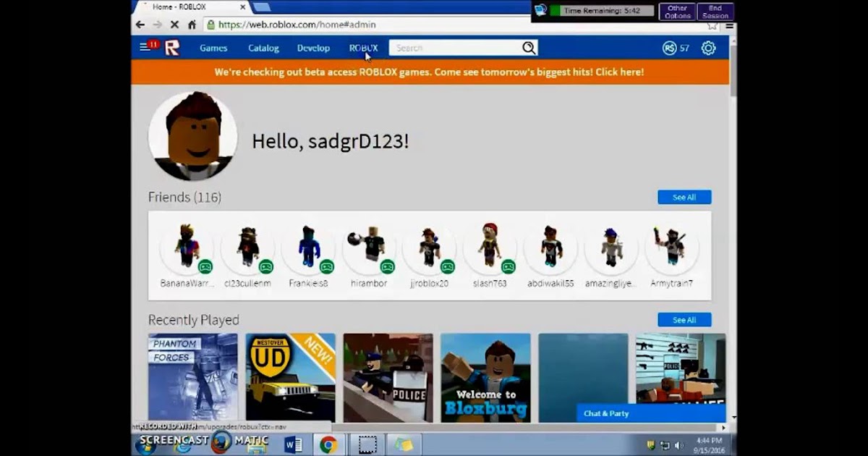
Task: Click jjroblox20's in-game status icon
Action: click(x=447, y=266)
